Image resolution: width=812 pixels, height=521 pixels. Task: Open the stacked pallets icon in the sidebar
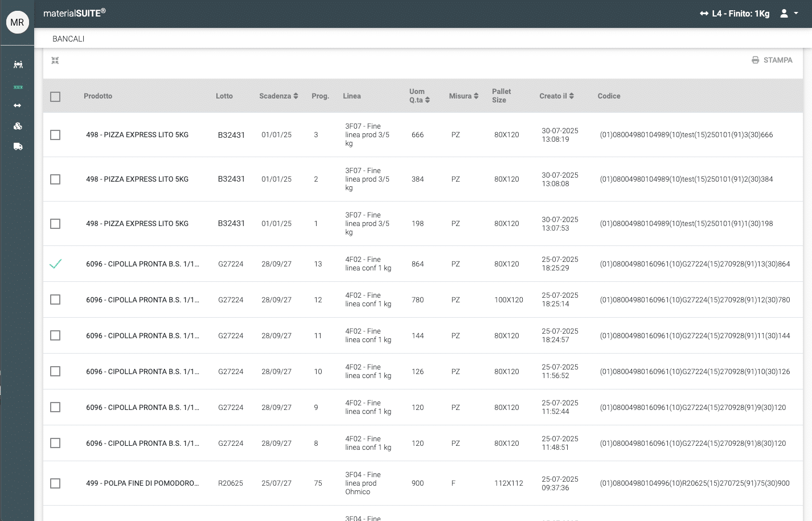tap(17, 126)
